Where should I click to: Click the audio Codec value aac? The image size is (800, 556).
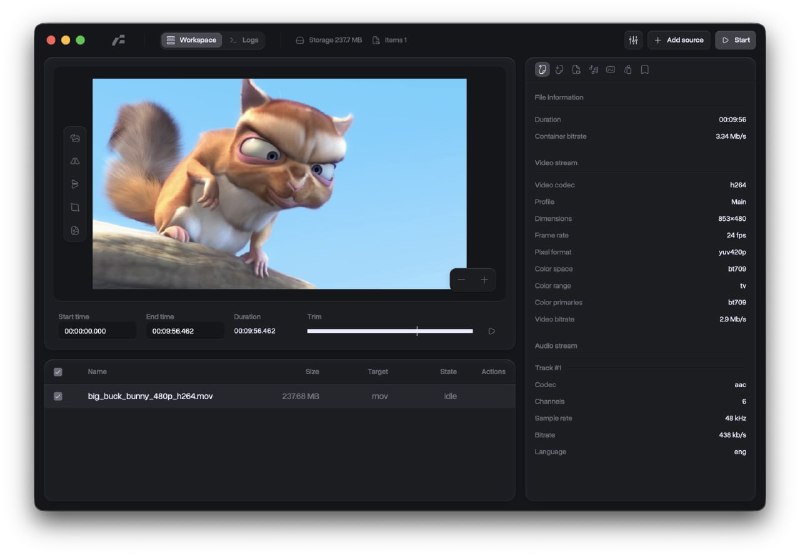[x=740, y=385]
